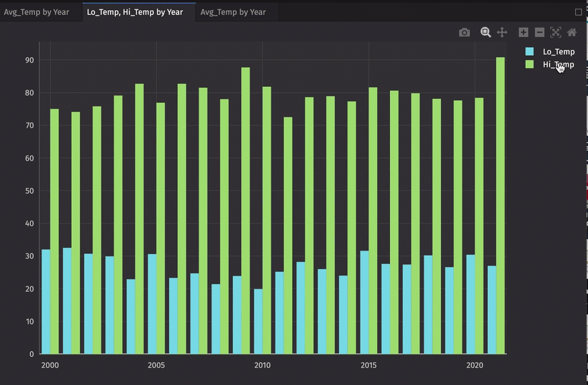This screenshot has height=385, width=588.
Task: Click the tallest green bar at far right
Action: tap(500, 202)
